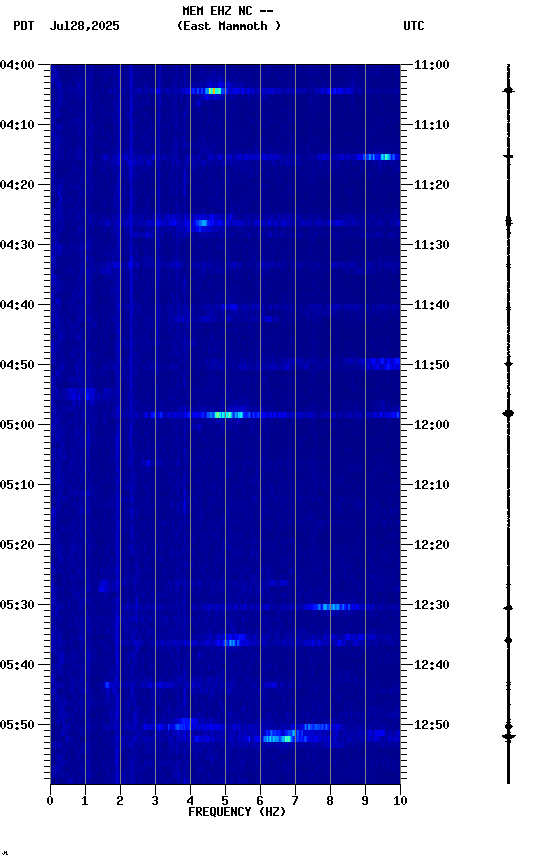Click the seismogram spike near 12:52 UTC

pos(508,736)
